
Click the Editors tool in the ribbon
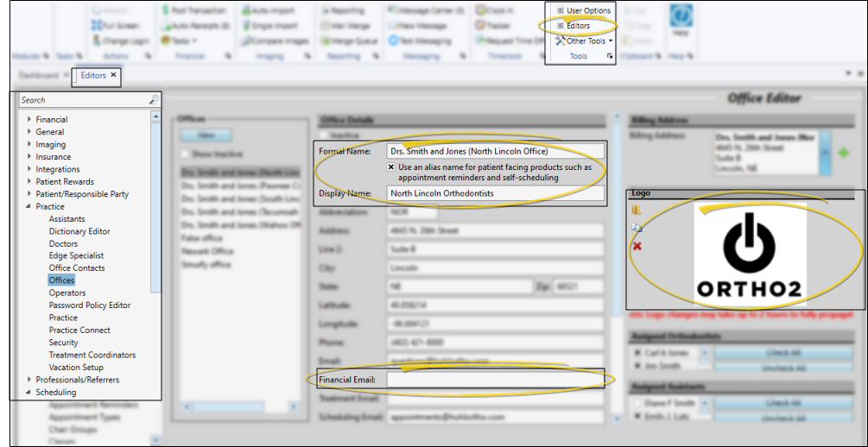coord(578,26)
